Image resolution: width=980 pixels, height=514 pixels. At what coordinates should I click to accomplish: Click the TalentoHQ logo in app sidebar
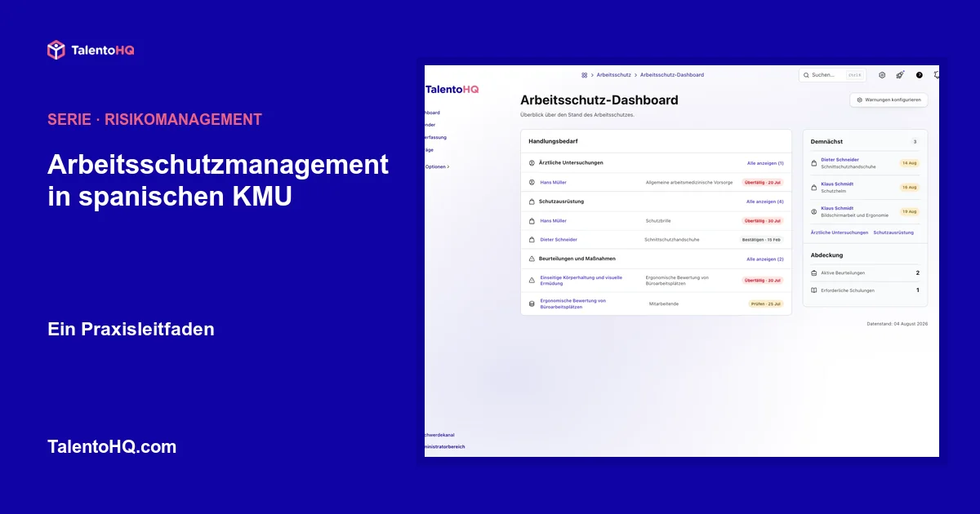tap(452, 89)
